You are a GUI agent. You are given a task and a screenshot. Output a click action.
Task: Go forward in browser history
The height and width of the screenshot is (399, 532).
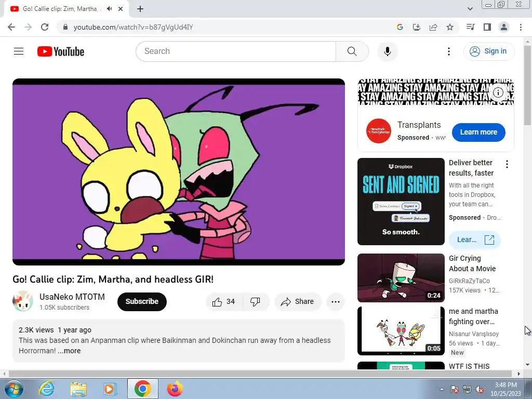pos(28,27)
